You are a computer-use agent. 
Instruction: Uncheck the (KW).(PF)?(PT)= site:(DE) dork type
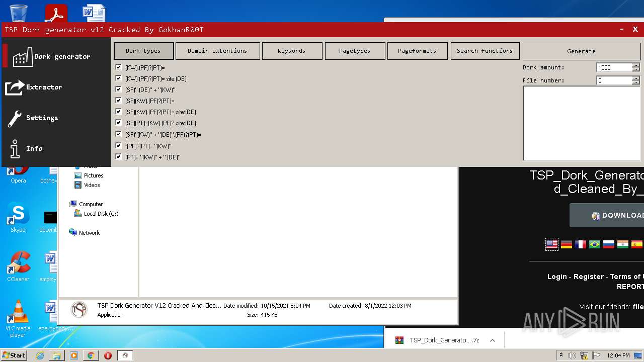point(118,78)
